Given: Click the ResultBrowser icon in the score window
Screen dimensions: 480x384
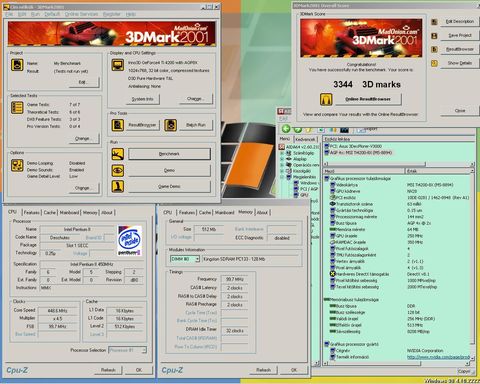Looking at the screenshot, I should point(434,49).
